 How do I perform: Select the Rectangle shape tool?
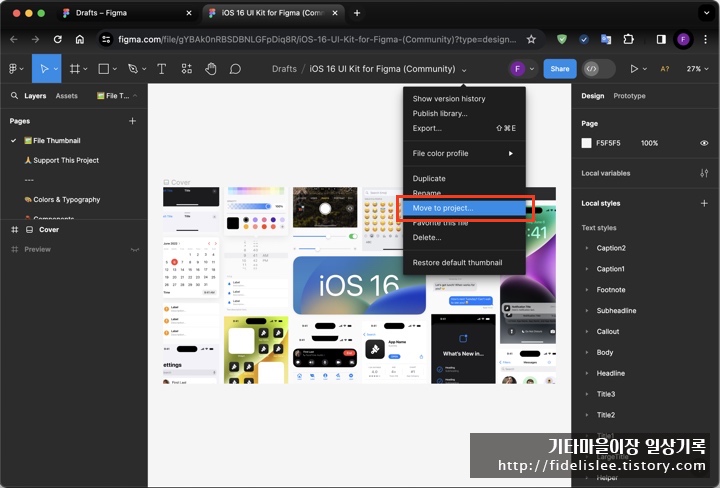pos(104,69)
